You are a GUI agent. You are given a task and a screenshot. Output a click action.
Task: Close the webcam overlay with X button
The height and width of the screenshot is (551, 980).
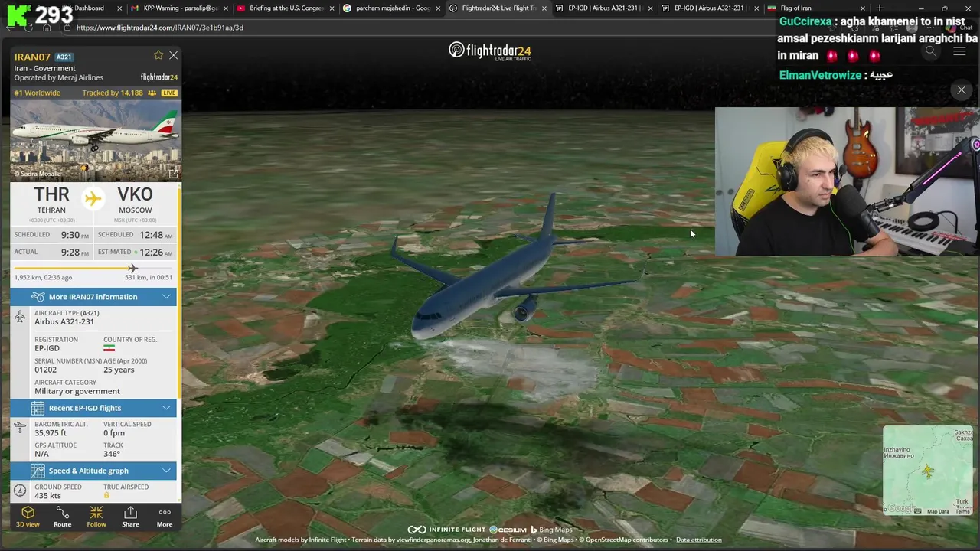coord(962,90)
